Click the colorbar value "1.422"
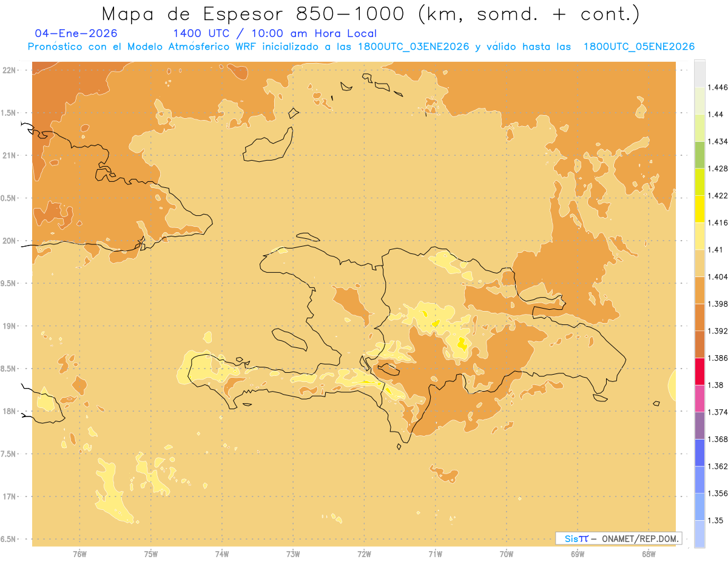The width and height of the screenshot is (728, 562). [x=717, y=195]
